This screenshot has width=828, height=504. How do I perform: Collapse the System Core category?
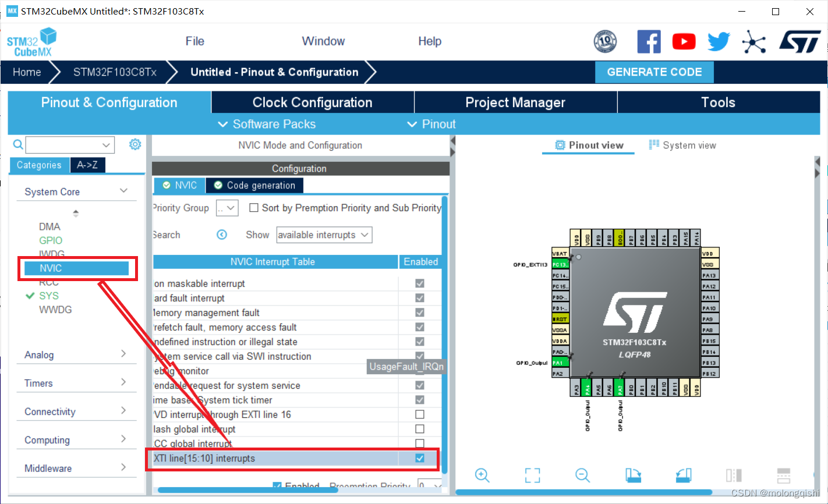(123, 191)
